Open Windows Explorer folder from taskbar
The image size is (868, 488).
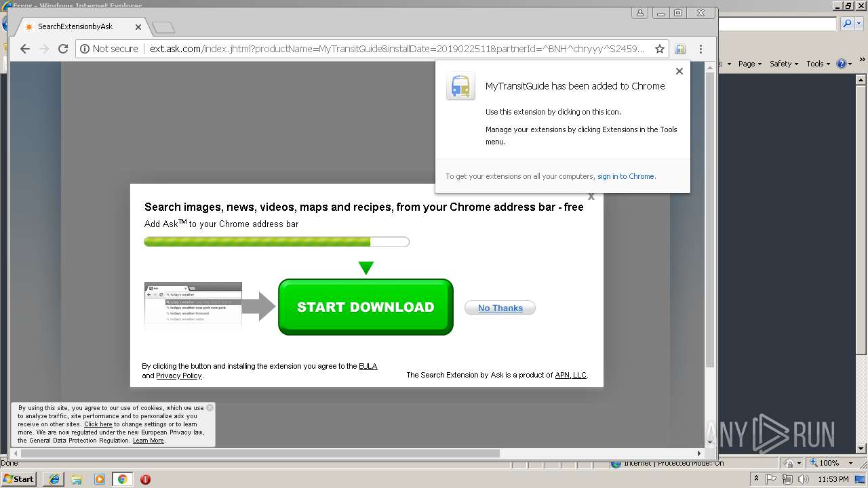click(x=77, y=479)
